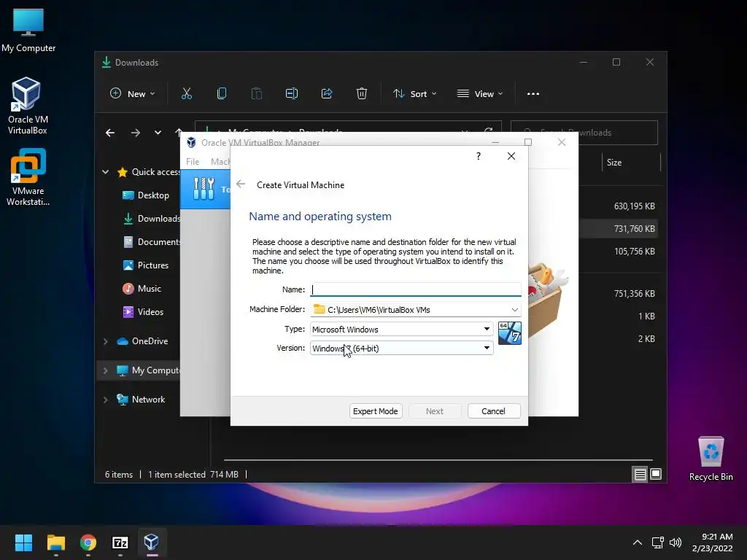Expand the Network tree node
Viewport: 747px width, 560px height.
105,400
